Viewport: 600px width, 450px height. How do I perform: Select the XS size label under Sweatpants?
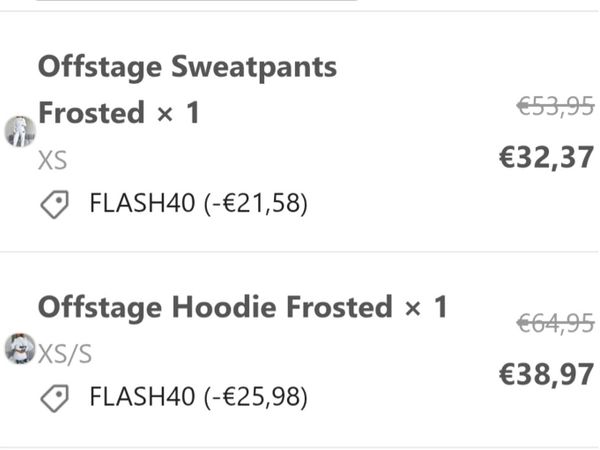point(53,160)
